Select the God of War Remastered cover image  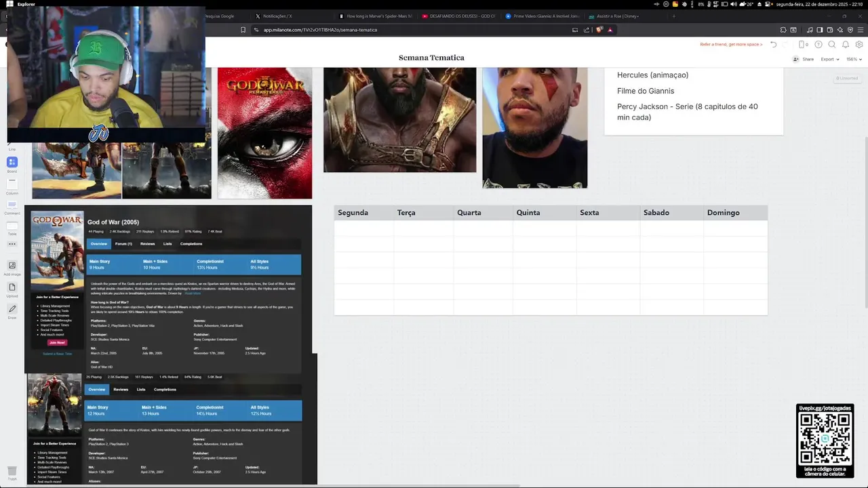pos(264,133)
